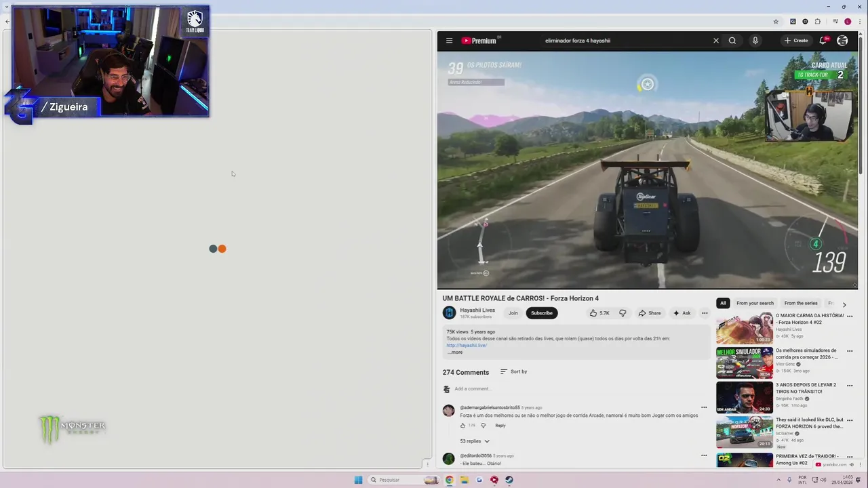Open Hayashii Lives channel avatar
The width and height of the screenshot is (868, 488).
point(449,312)
